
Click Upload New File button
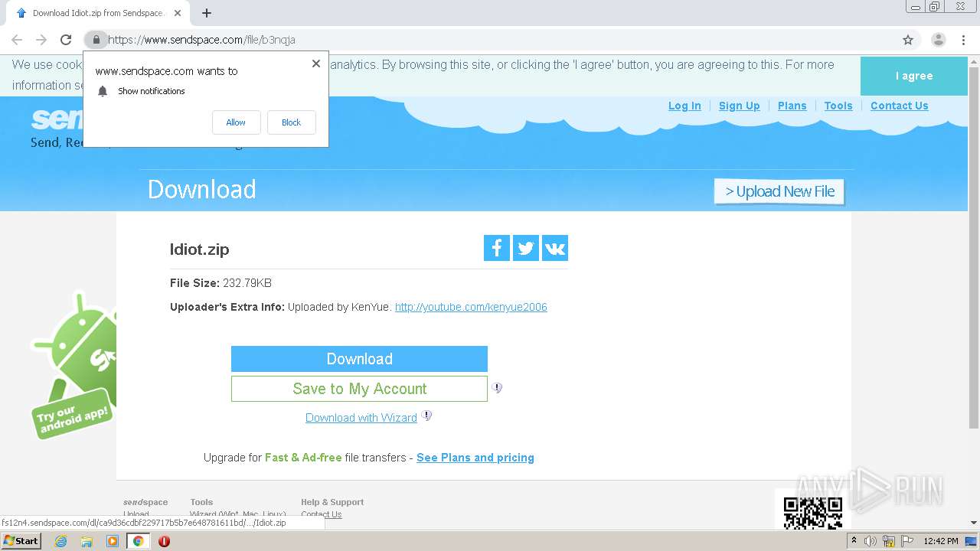tap(779, 191)
